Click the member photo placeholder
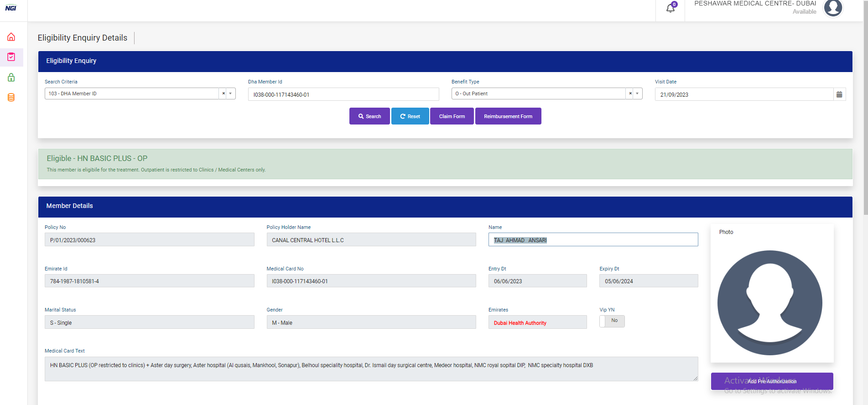The image size is (868, 405). pos(769,302)
